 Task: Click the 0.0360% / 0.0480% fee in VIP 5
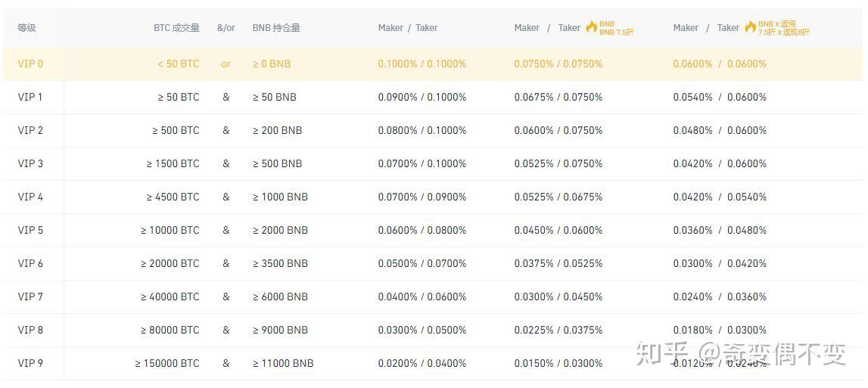pos(720,230)
